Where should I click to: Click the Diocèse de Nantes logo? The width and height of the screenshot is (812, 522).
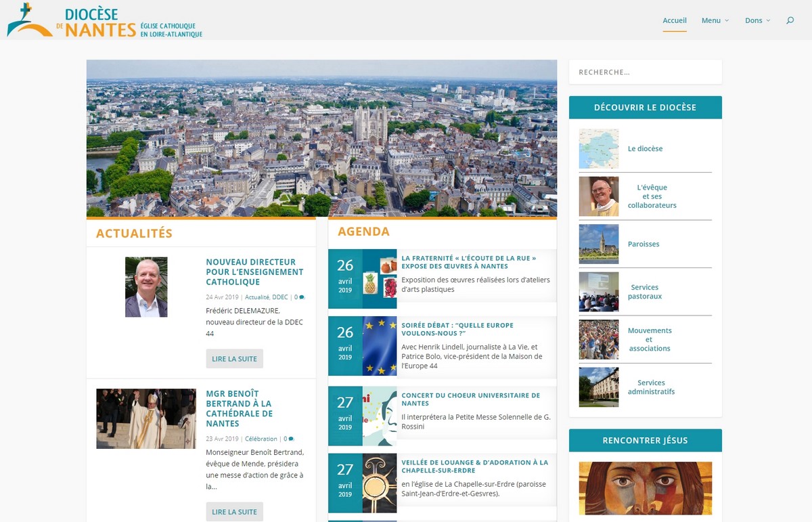tap(105, 22)
